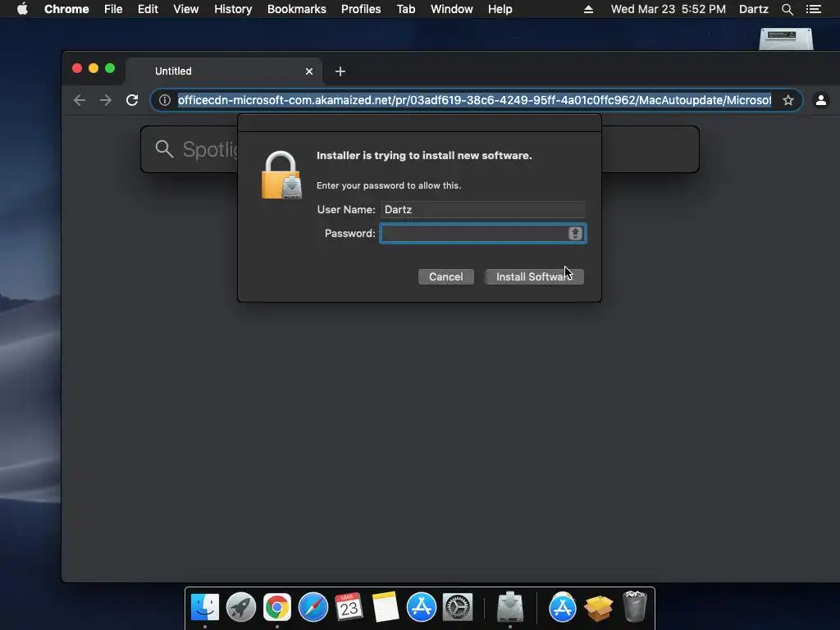
Task: Click the Password field
Action: (482, 233)
